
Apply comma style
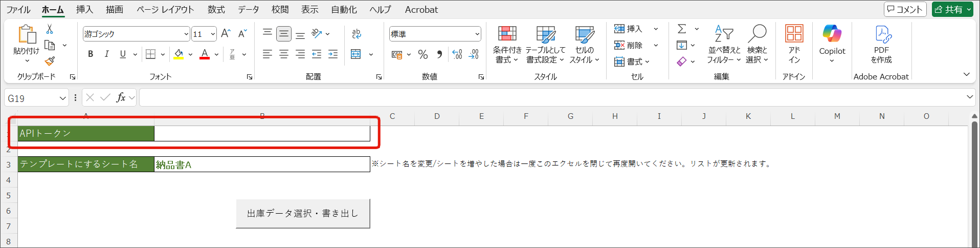click(x=439, y=54)
